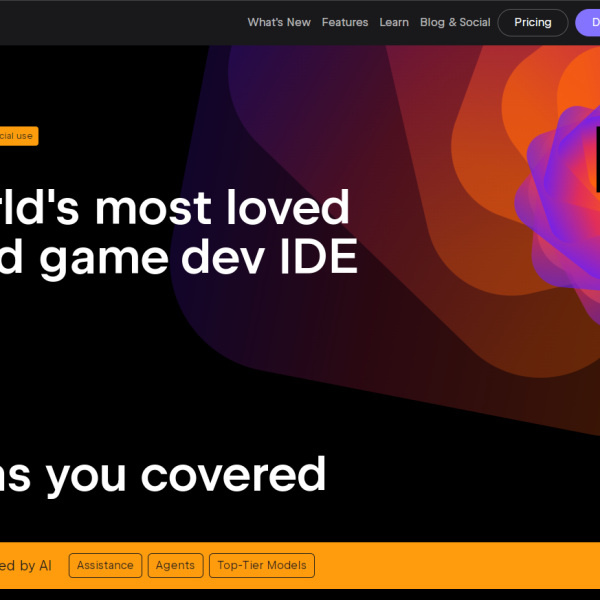
Task: Click the purple button next to Pricing
Action: pos(588,23)
